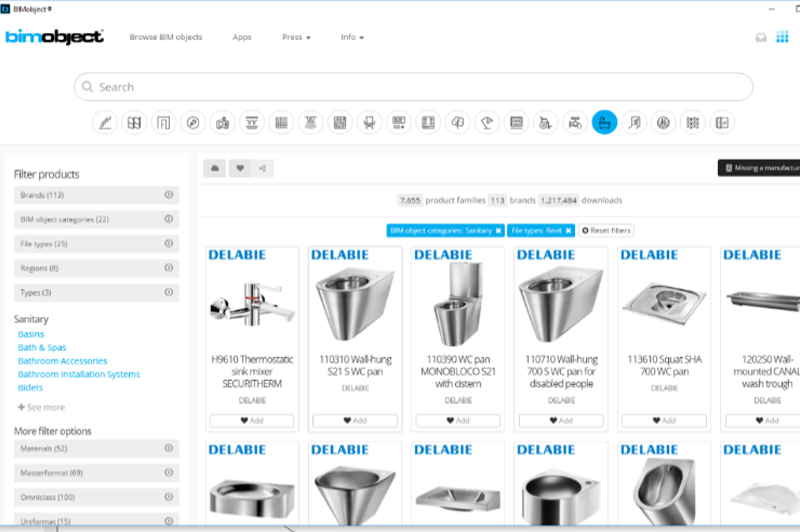
Task: Click the 1,217,484 downloads count
Action: pyautogui.click(x=558, y=200)
